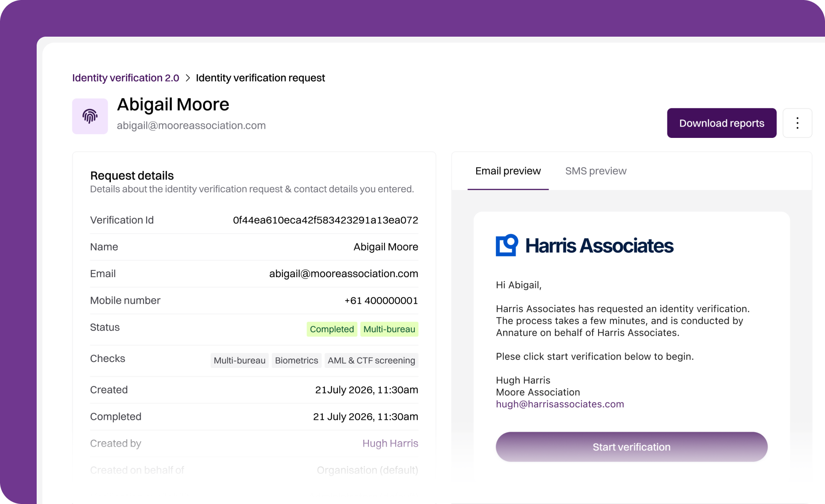Click the grey Multi-bureau check tag
The height and width of the screenshot is (504, 825).
point(239,361)
